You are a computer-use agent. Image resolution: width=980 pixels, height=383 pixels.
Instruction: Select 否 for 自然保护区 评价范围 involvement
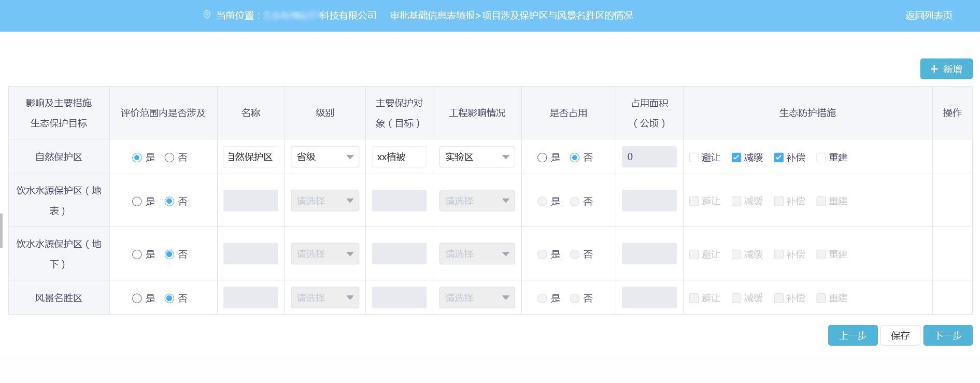[x=169, y=158]
